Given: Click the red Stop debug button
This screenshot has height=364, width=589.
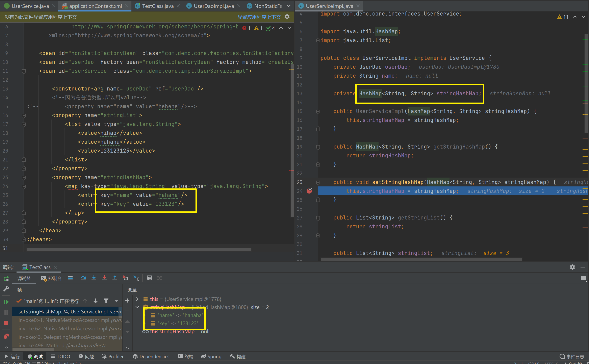Looking at the screenshot, I should click(6, 323).
